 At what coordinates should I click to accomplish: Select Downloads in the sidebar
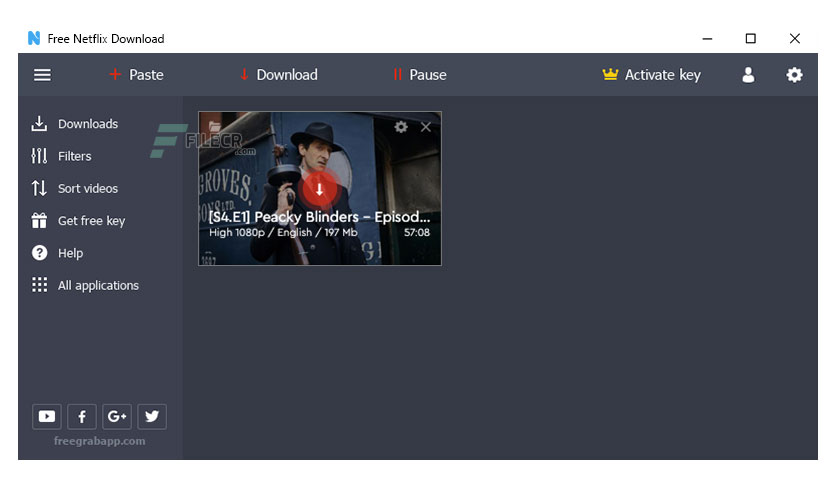75,124
